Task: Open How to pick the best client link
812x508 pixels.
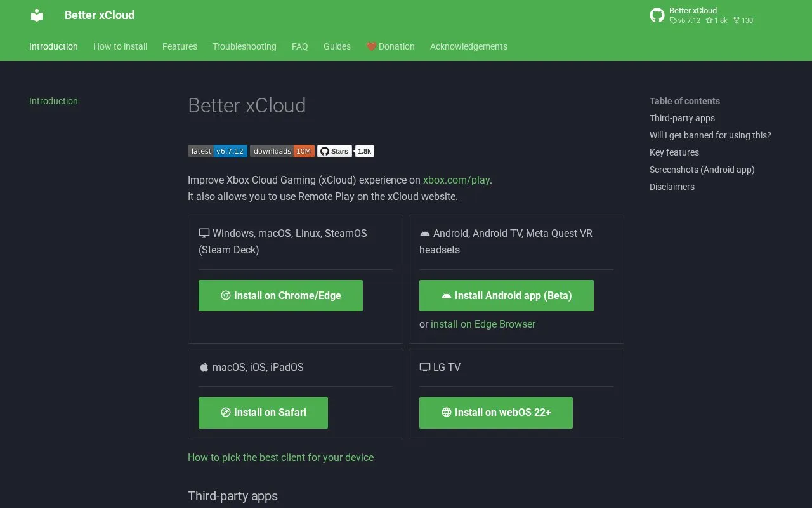Action: [x=280, y=457]
